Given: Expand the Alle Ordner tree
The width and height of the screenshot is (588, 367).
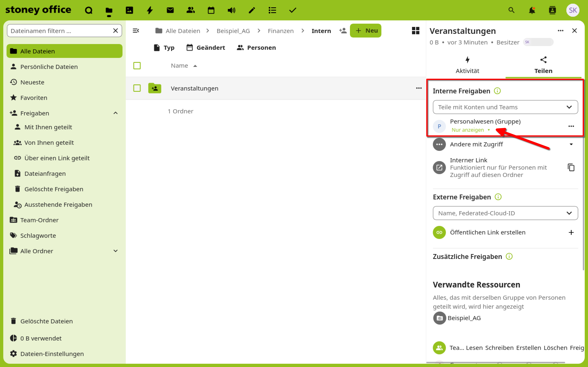Looking at the screenshot, I should (116, 251).
